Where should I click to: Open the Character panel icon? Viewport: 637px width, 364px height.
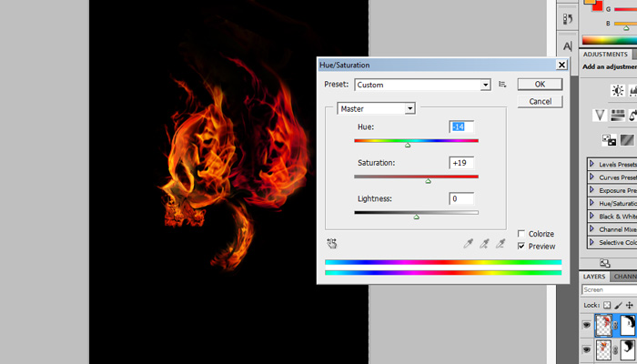point(568,46)
